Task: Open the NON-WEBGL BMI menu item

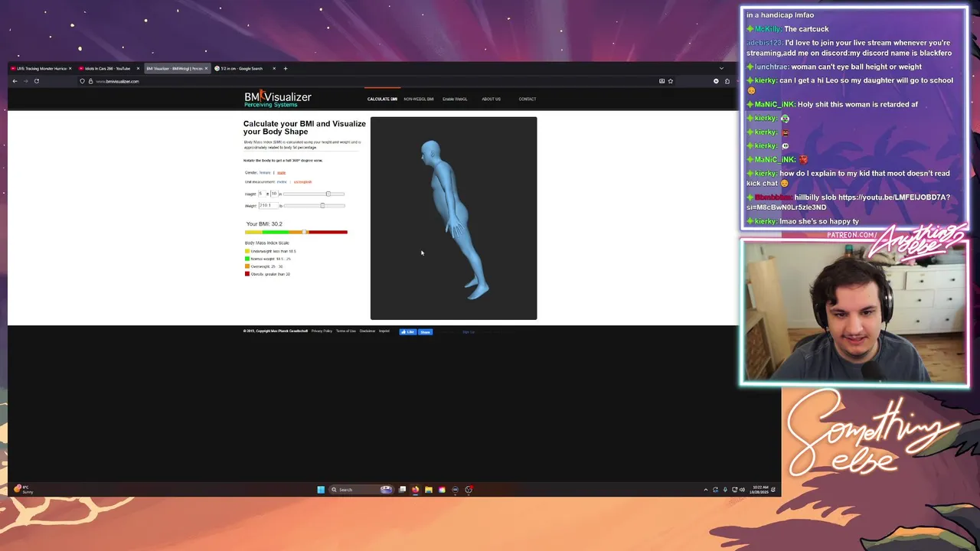Action: (x=419, y=99)
